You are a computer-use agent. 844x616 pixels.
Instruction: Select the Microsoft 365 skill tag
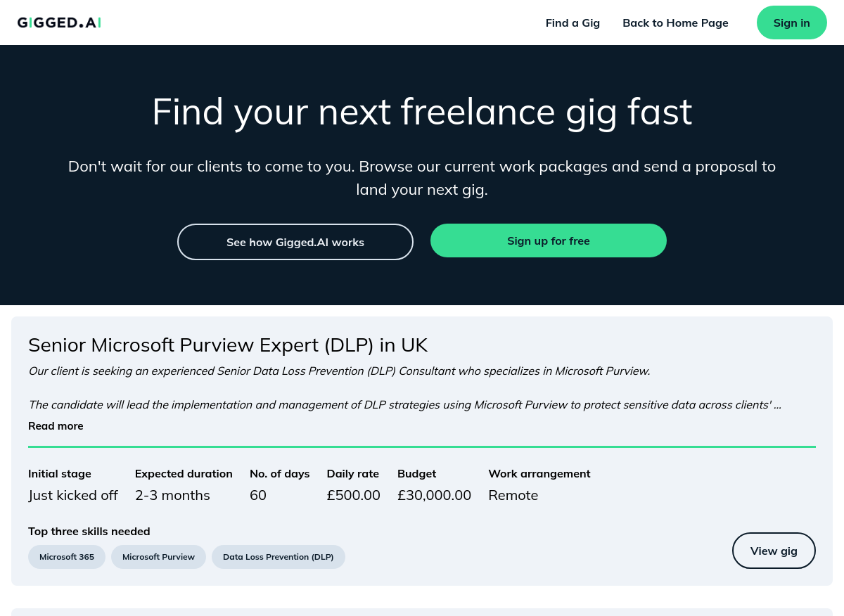click(x=67, y=557)
